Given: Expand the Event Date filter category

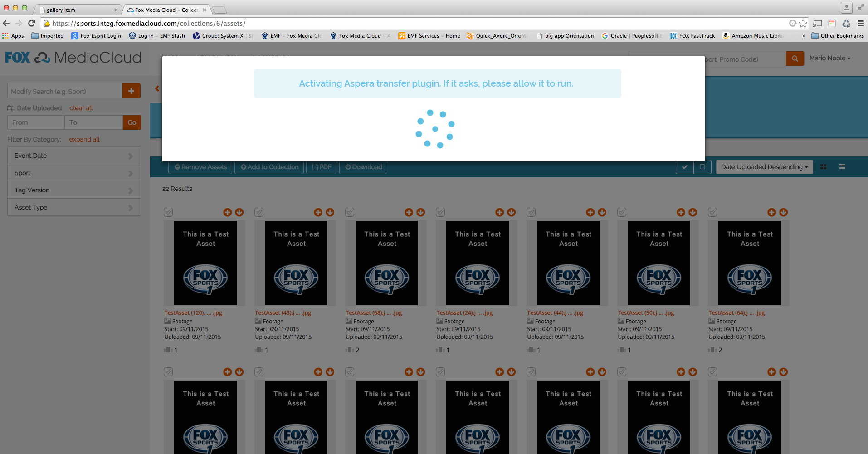Looking at the screenshot, I should [74, 156].
